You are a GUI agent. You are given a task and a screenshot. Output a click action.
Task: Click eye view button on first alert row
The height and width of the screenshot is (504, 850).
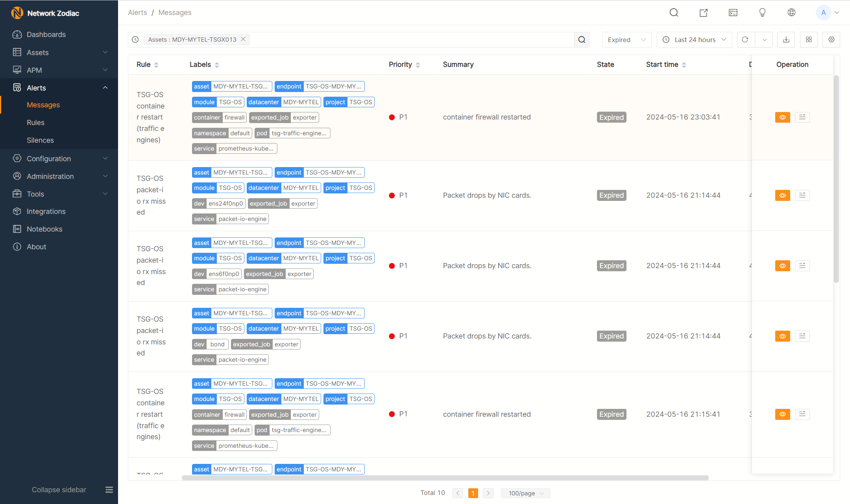tap(782, 117)
